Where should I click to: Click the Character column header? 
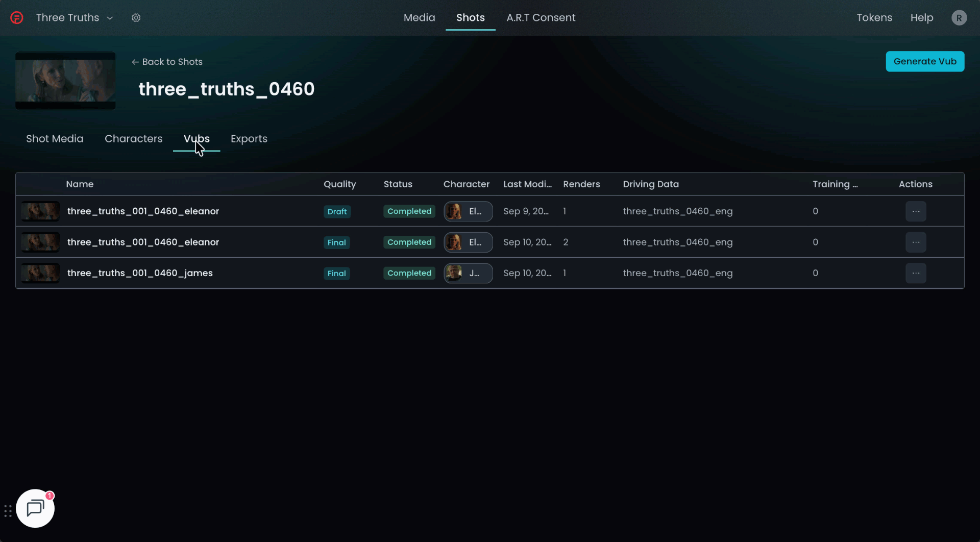point(466,184)
